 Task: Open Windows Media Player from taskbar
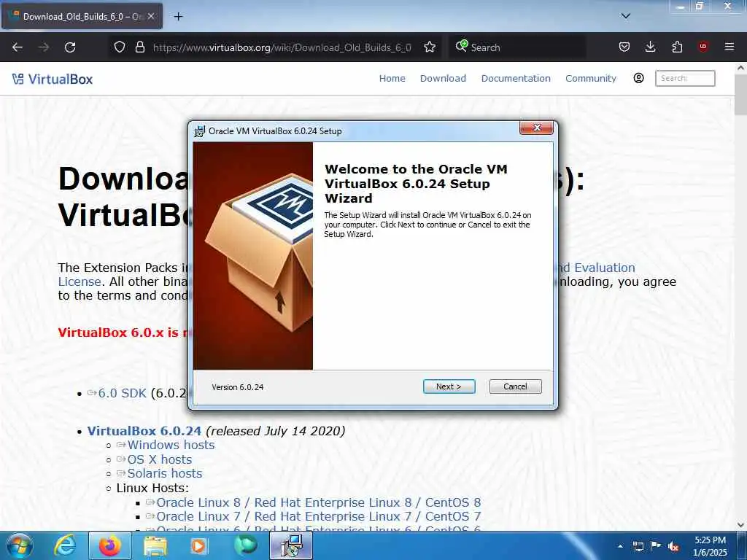(x=198, y=546)
